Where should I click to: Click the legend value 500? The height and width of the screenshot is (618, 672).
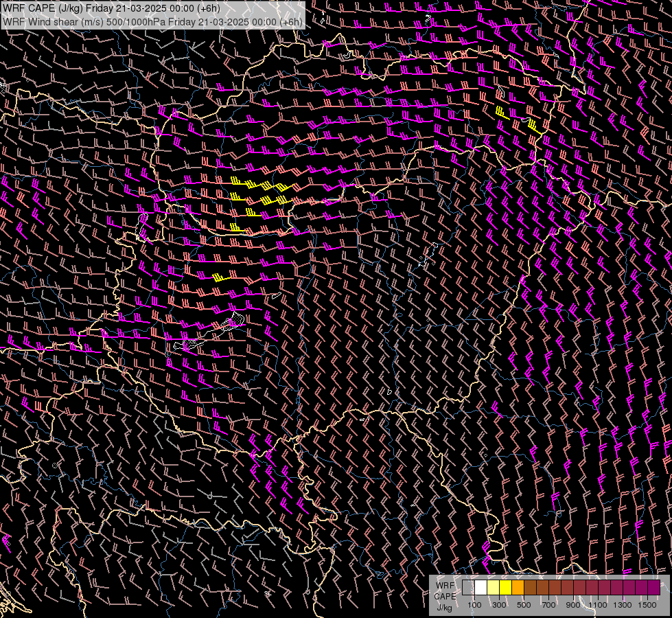pos(524,605)
